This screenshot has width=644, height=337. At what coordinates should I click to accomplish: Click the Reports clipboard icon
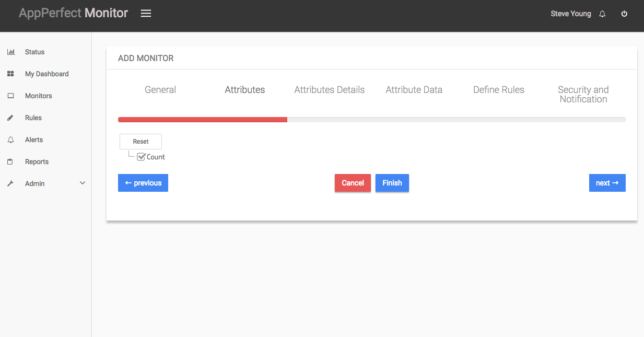pyautogui.click(x=10, y=161)
